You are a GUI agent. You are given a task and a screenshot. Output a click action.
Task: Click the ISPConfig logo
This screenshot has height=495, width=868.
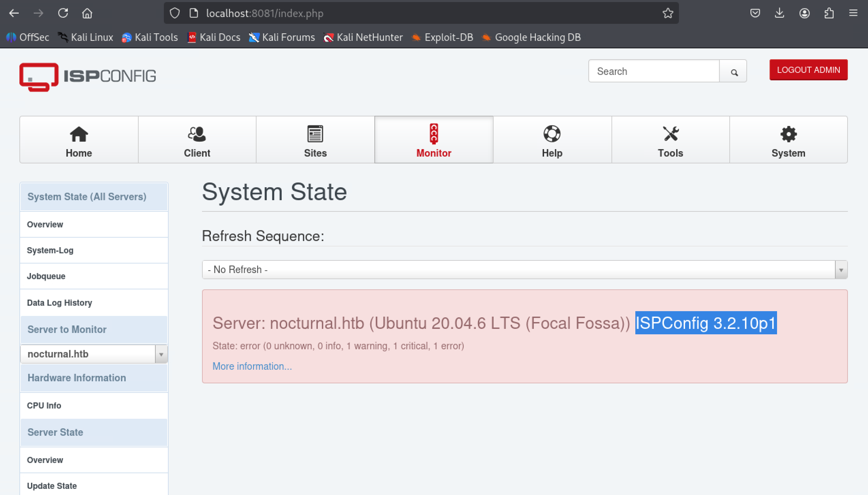[x=88, y=77]
